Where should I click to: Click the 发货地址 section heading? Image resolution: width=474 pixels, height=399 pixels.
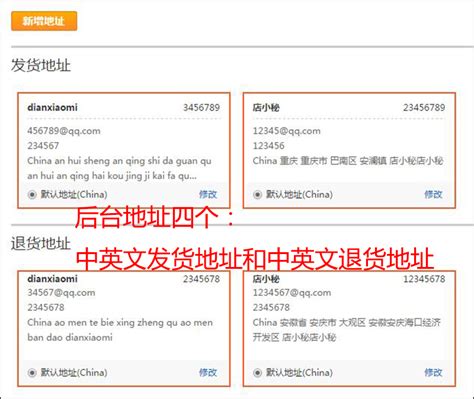pos(41,65)
